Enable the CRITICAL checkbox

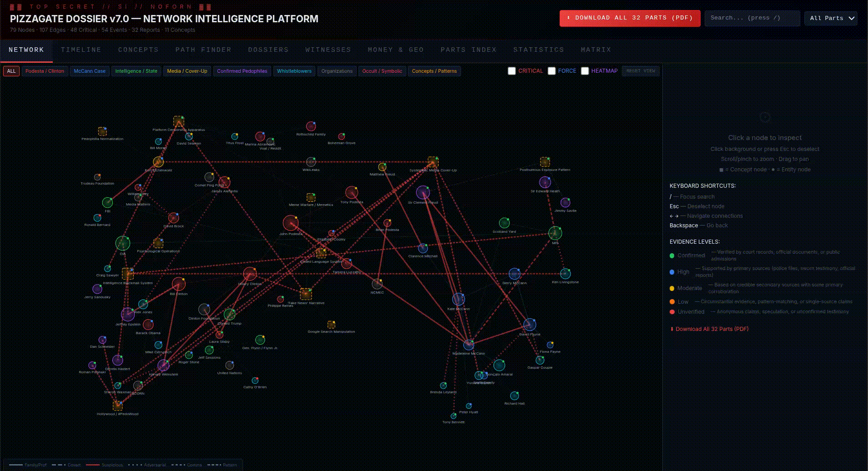click(512, 71)
